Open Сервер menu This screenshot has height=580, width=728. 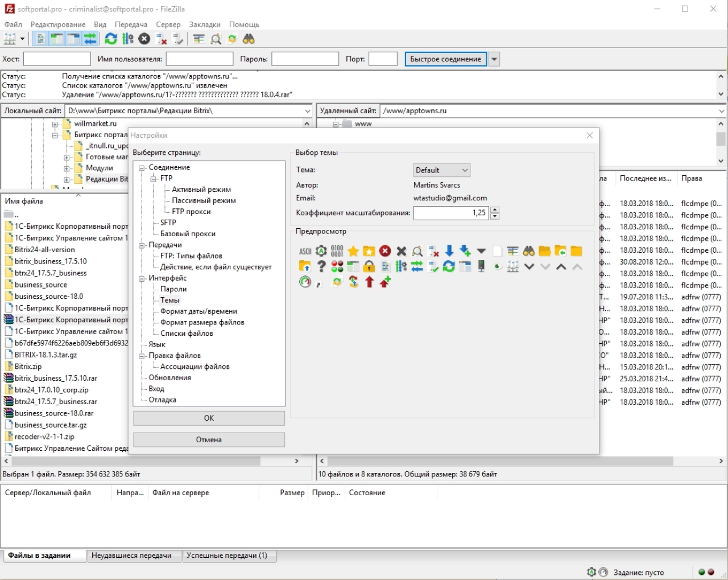(x=168, y=24)
